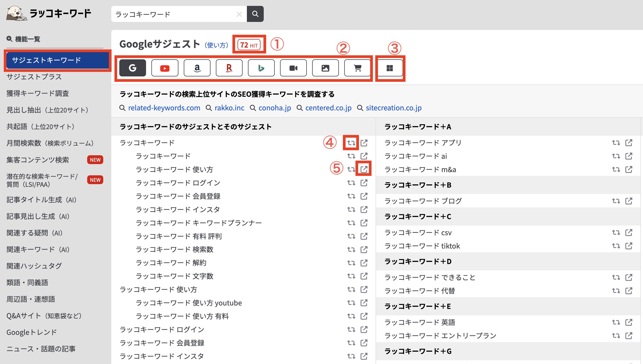Image resolution: width=643 pixels, height=364 pixels.
Task: Open 潜在的な検索キーワード/質問（LSI/PAA）
Action: (42, 180)
